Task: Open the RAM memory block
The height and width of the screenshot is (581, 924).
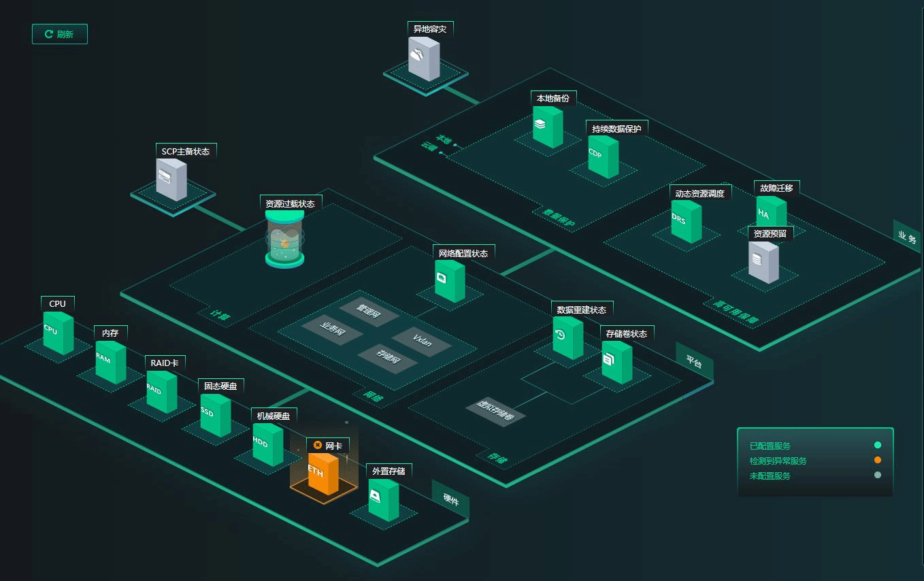Action: coord(110,362)
